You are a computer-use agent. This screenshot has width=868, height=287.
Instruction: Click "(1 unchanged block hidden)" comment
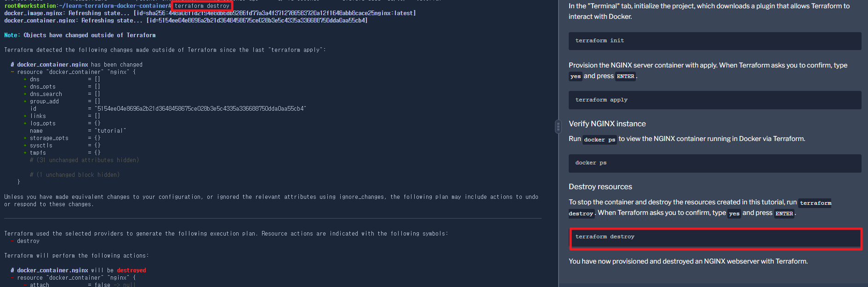[x=74, y=175]
